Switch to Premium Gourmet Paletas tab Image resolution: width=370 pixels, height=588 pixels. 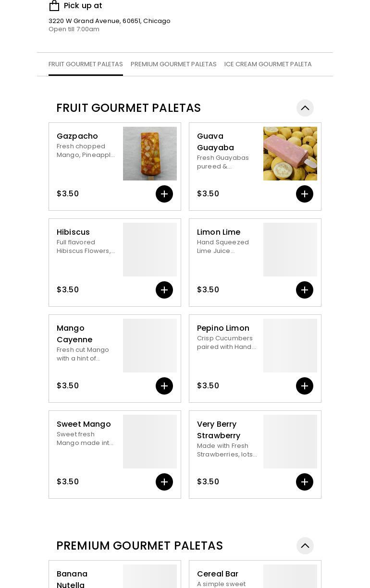[x=173, y=64]
